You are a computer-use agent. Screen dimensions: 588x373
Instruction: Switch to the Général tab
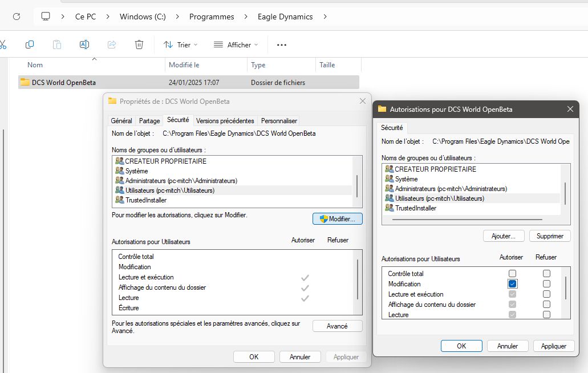pyautogui.click(x=121, y=121)
